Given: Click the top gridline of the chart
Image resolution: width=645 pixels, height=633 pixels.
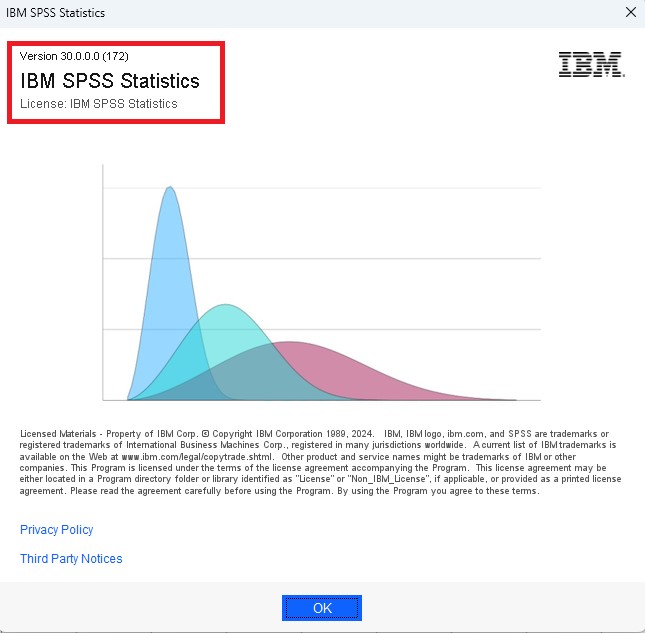Looking at the screenshot, I should coord(400,188).
